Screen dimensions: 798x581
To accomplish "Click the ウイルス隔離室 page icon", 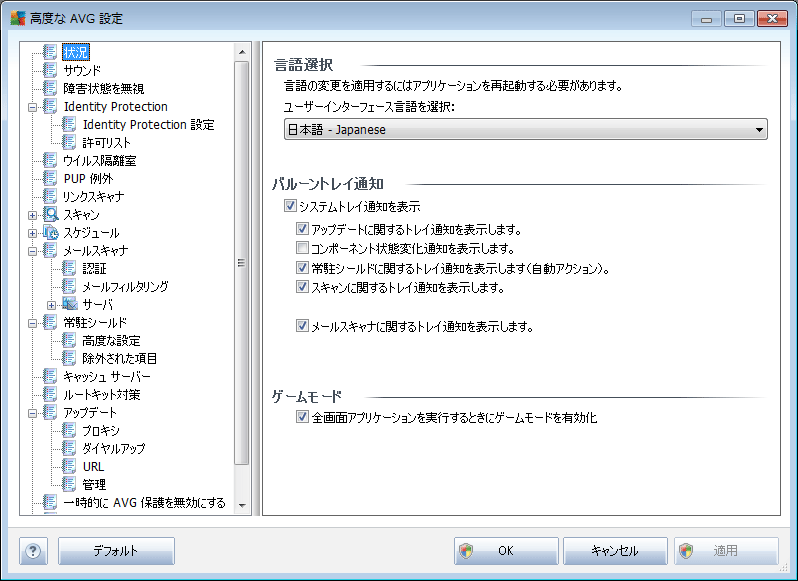I will [x=50, y=160].
